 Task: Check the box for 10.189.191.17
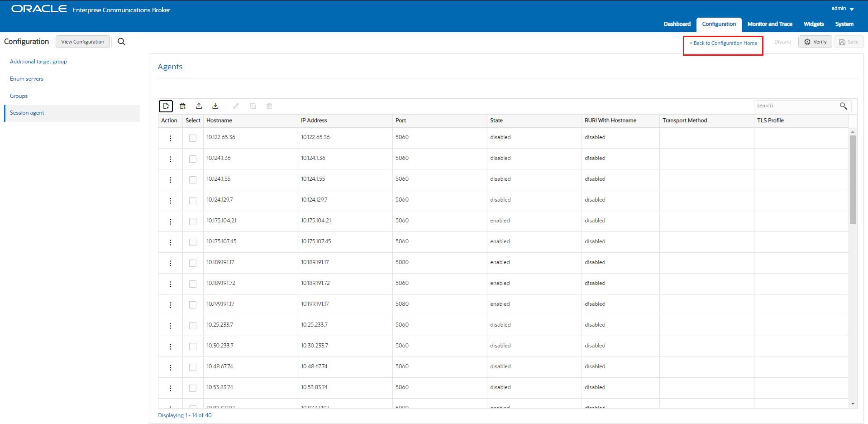(193, 263)
